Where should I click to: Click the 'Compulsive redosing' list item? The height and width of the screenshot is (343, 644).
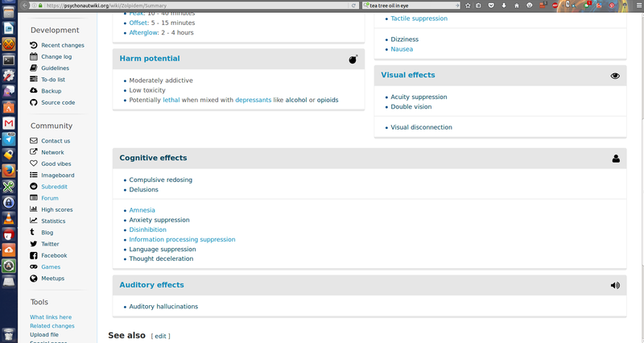point(160,180)
